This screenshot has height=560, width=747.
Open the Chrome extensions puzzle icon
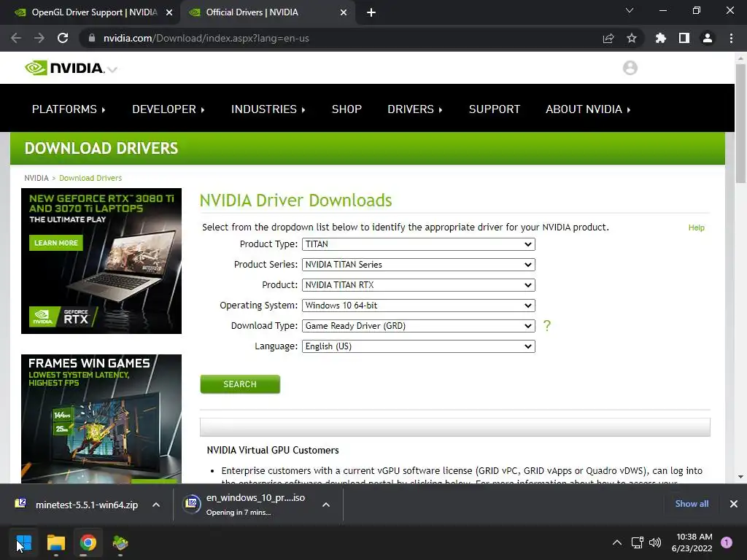point(660,38)
